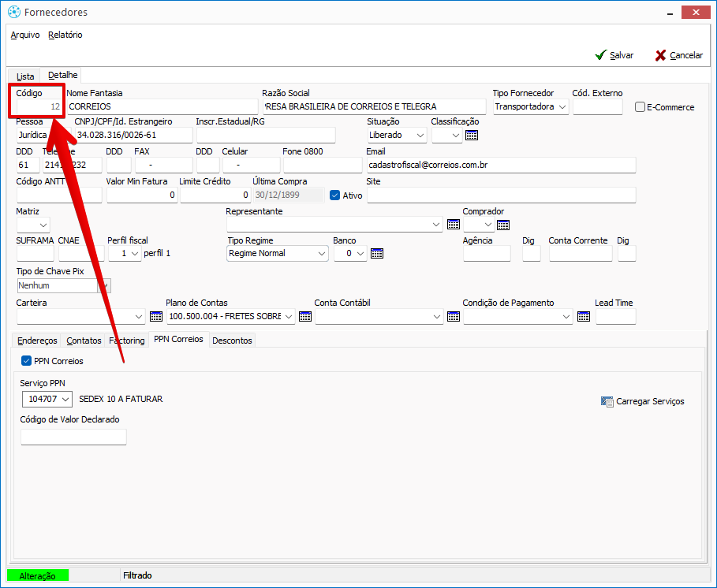The width and height of the screenshot is (717, 588).
Task: Click the Filtrado status bar text
Action: coord(137,575)
